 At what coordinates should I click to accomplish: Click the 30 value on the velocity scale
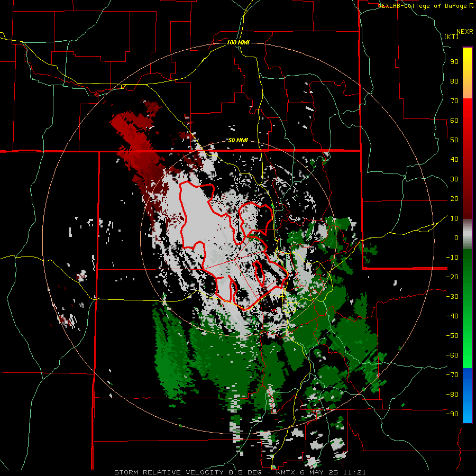[454, 179]
